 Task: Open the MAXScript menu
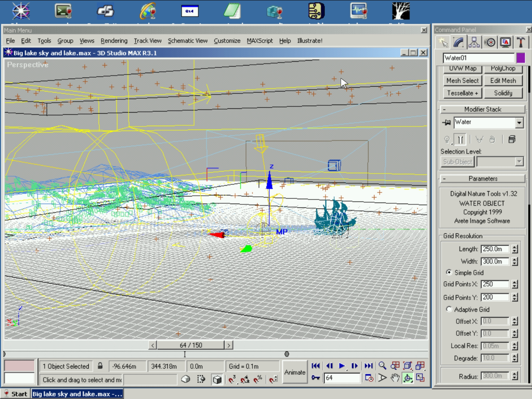(x=260, y=41)
